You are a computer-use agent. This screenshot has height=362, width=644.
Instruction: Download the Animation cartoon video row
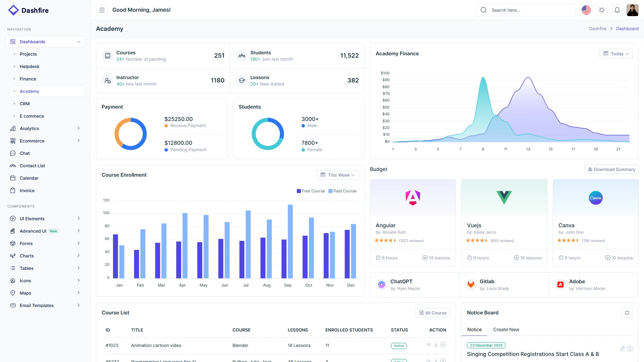coord(436,345)
